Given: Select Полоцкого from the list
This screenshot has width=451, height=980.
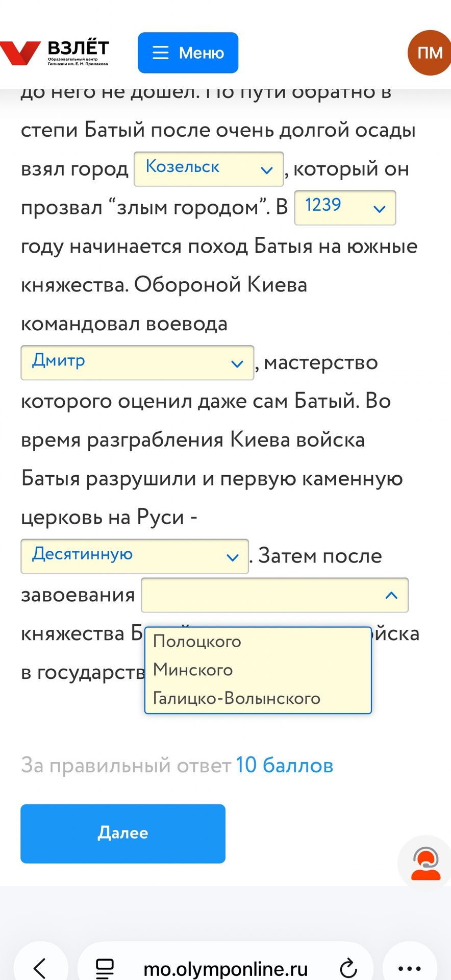Looking at the screenshot, I should coord(197,642).
